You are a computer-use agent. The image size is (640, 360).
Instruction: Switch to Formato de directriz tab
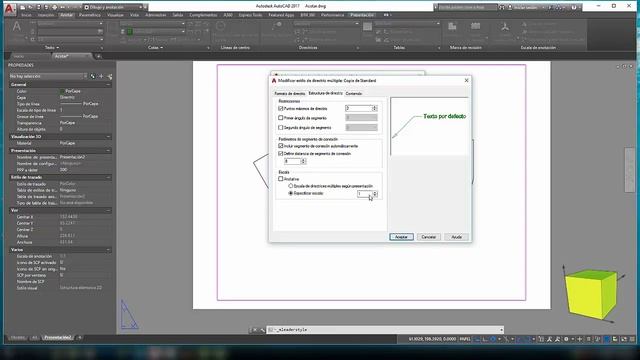[290, 93]
